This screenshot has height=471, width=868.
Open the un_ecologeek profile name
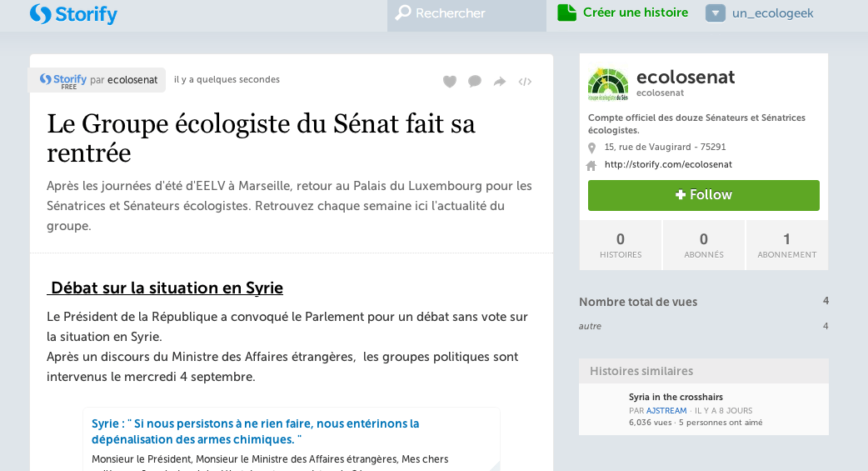(773, 13)
